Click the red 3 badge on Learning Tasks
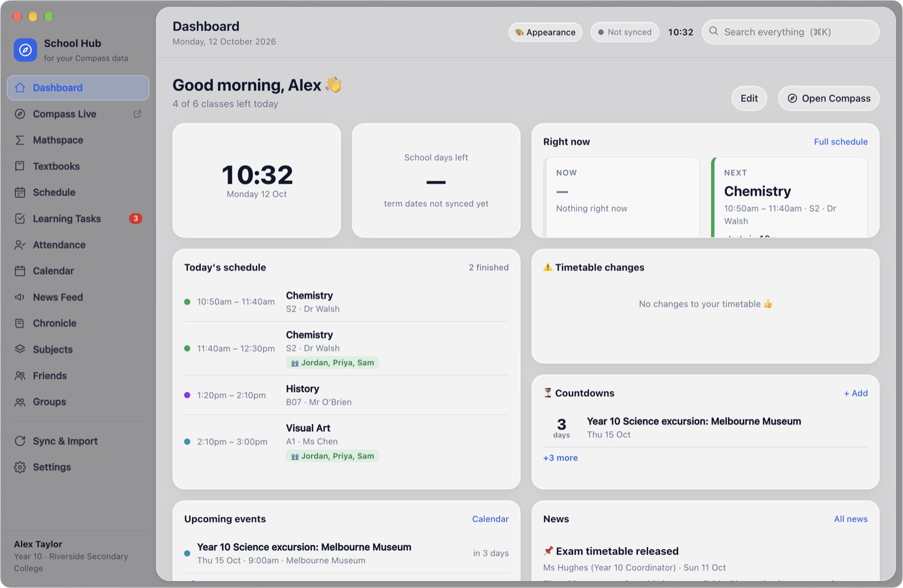 (x=135, y=218)
